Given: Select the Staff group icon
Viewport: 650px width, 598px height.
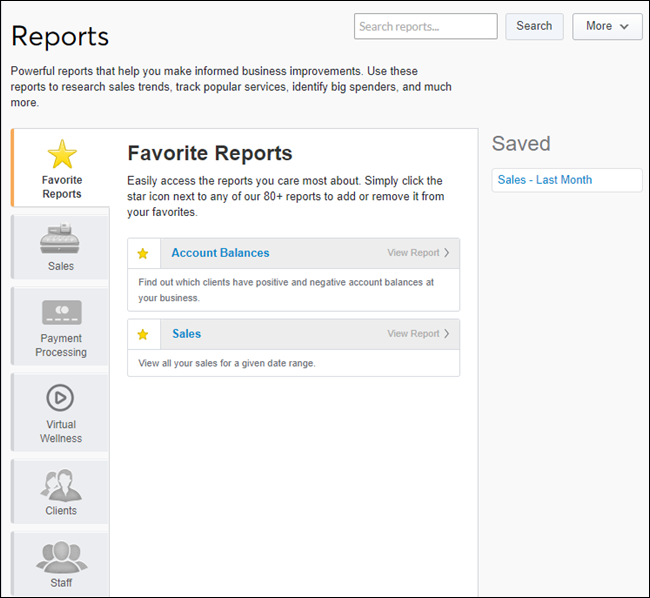Looking at the screenshot, I should pos(62,557).
